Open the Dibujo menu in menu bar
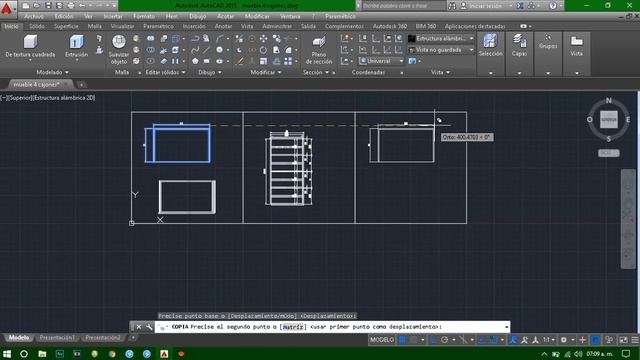Image resolution: width=640 pixels, height=360 pixels. click(x=198, y=16)
